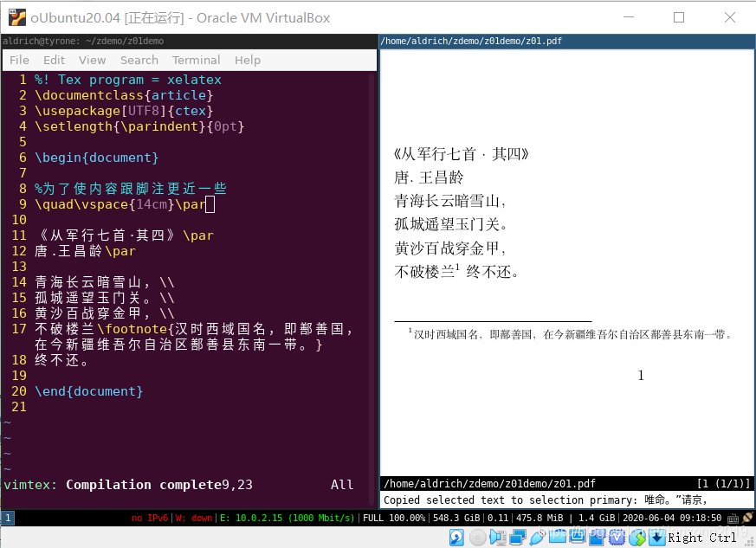Screen dimensions: 756x548
Task: Click the network adapters status icon
Action: [518, 538]
